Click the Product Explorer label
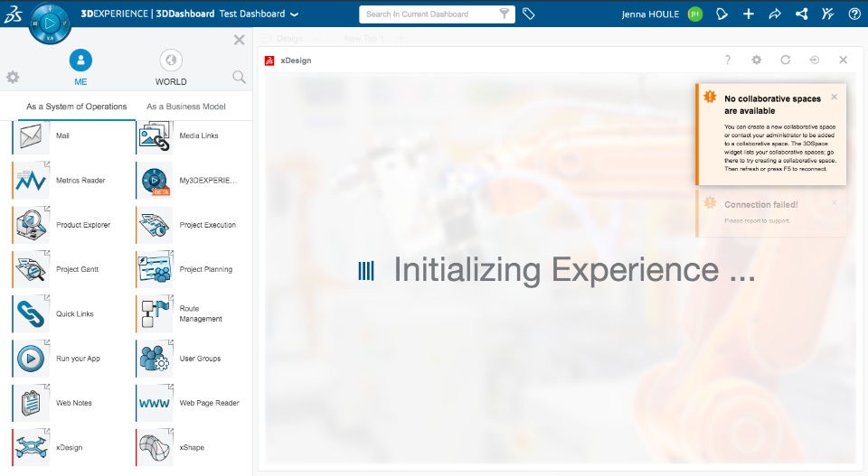This screenshot has width=868, height=476. (x=83, y=225)
